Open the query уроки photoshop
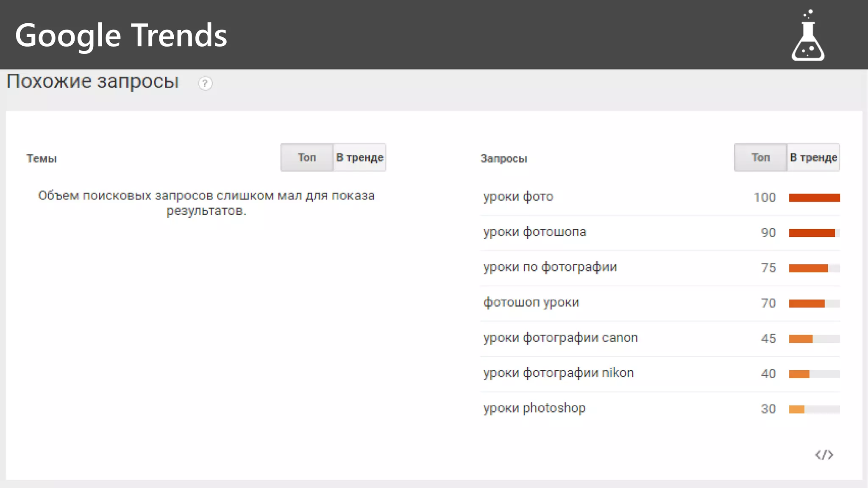The height and width of the screenshot is (488, 868). [x=535, y=408]
